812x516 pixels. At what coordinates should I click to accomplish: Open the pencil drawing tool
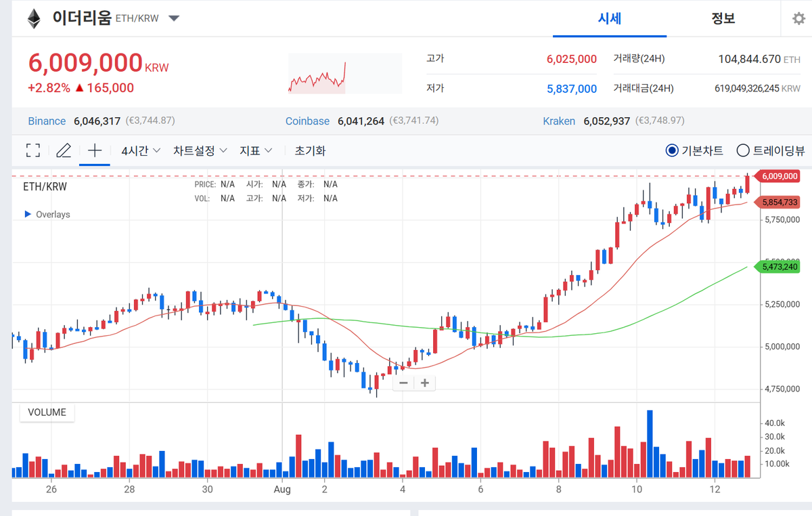pyautogui.click(x=64, y=150)
